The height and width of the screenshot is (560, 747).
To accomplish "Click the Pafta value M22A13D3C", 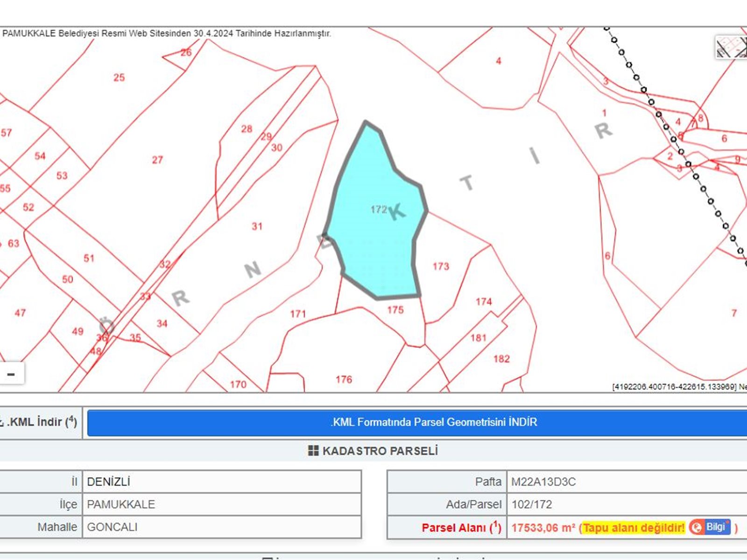I will (543, 482).
